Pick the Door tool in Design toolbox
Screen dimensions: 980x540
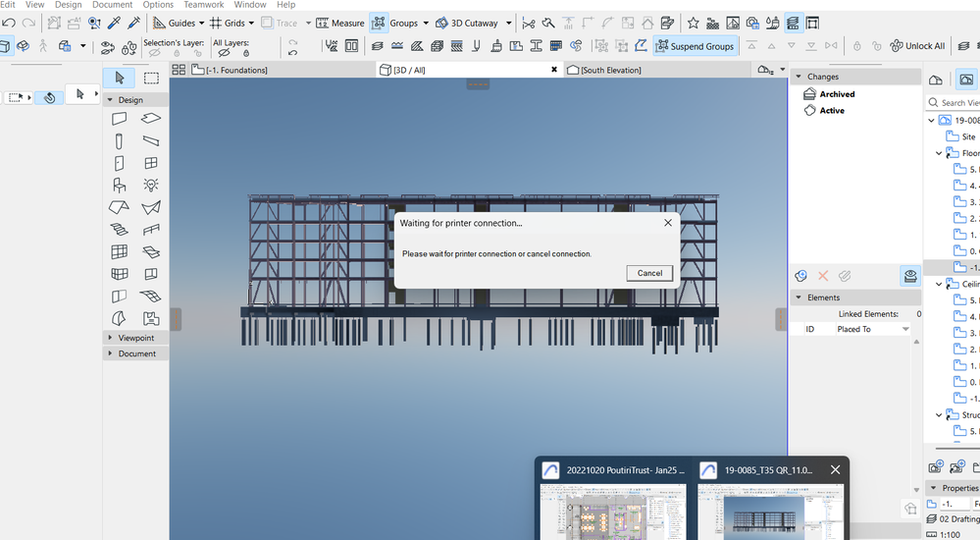point(120,164)
